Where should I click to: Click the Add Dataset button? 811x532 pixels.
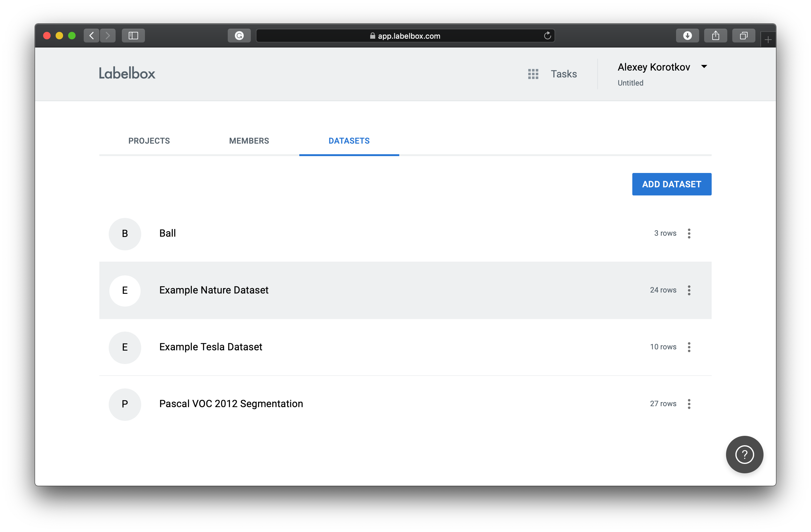671,184
